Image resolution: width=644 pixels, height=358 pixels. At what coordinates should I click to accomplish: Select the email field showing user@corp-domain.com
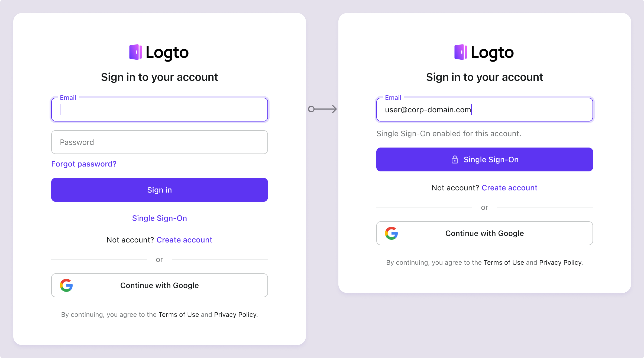[484, 109]
